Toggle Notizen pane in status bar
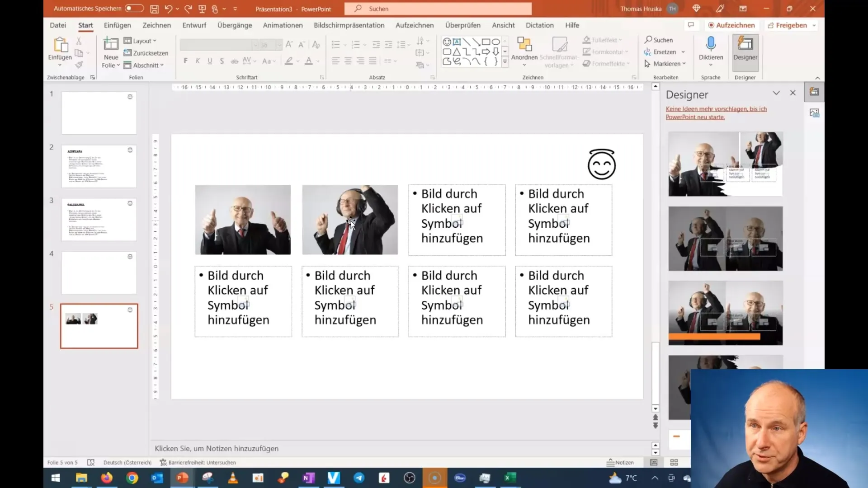Viewport: 868px width, 488px height. (x=620, y=462)
